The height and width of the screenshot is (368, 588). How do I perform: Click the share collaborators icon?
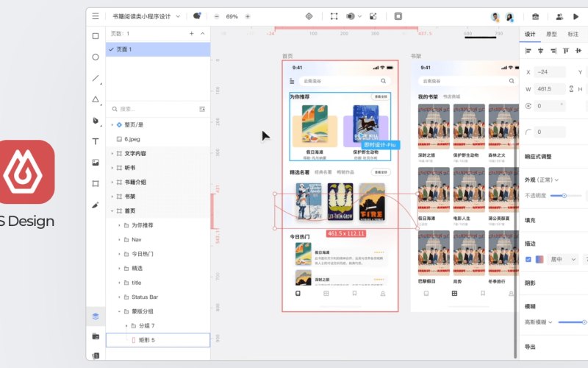559,16
